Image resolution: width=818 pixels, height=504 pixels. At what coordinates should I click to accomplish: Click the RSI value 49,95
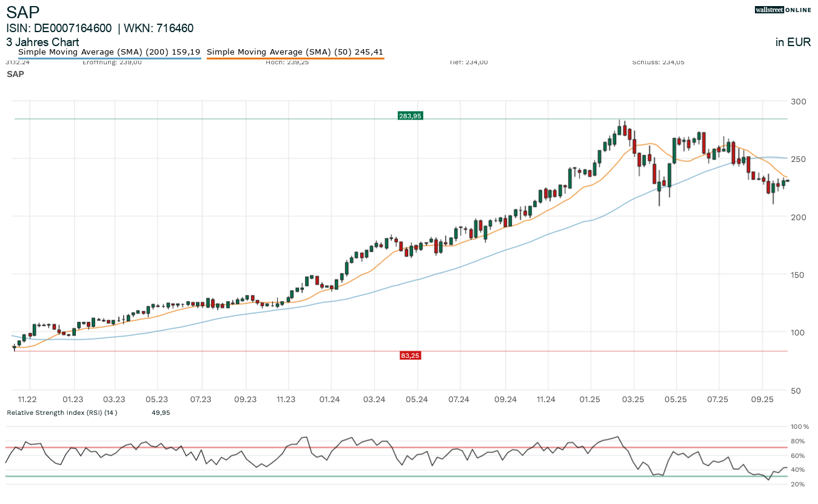[160, 412]
